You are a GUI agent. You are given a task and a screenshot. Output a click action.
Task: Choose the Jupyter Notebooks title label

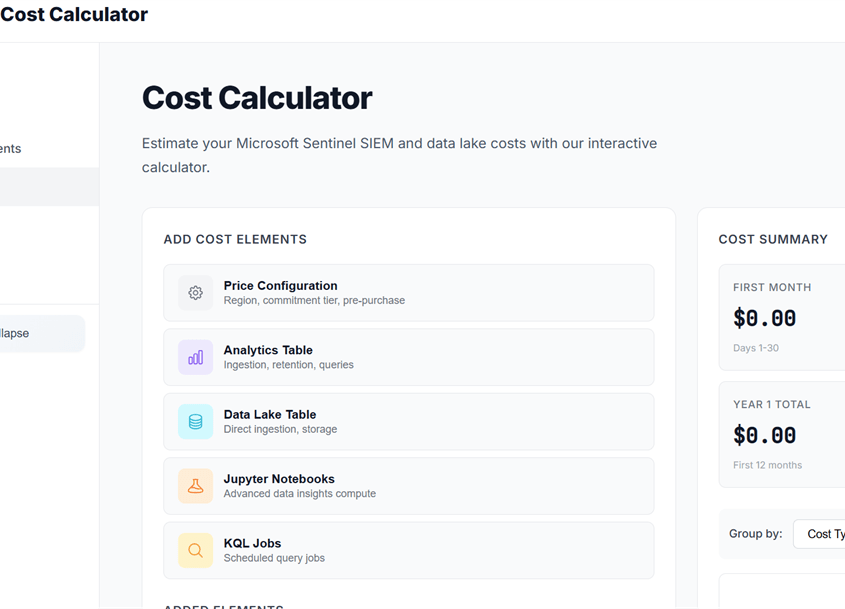click(x=279, y=479)
